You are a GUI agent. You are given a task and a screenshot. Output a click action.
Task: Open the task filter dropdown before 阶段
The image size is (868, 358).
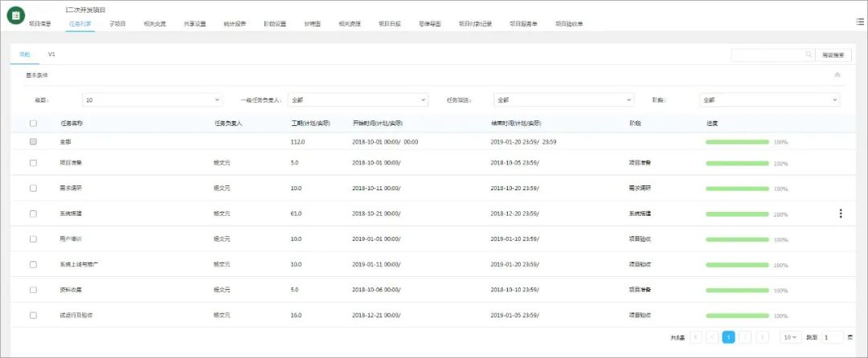pos(563,100)
